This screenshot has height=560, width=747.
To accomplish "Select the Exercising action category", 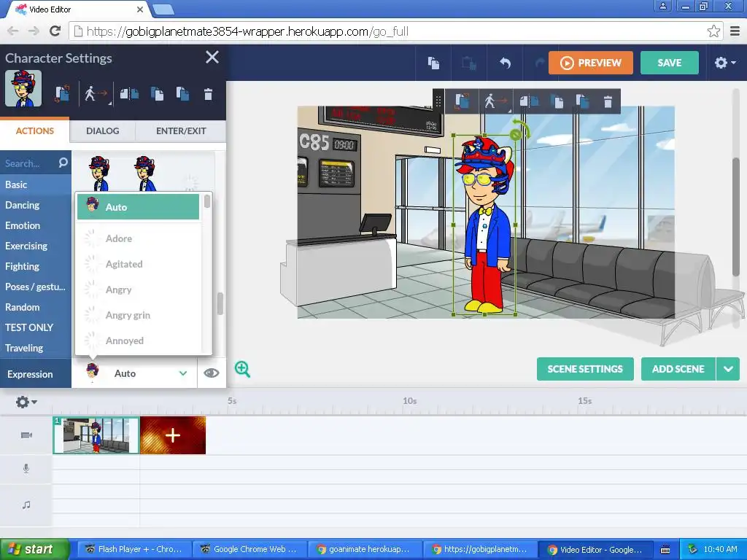I will pos(36,246).
